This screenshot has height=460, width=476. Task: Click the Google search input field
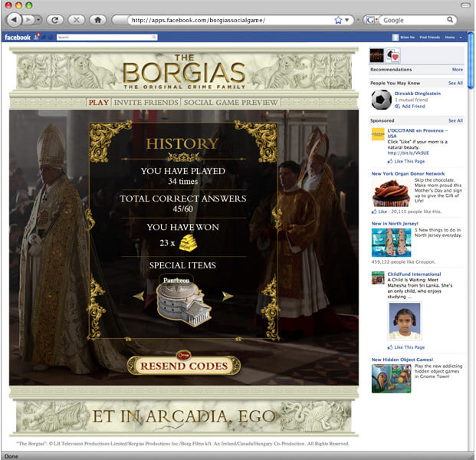414,20
